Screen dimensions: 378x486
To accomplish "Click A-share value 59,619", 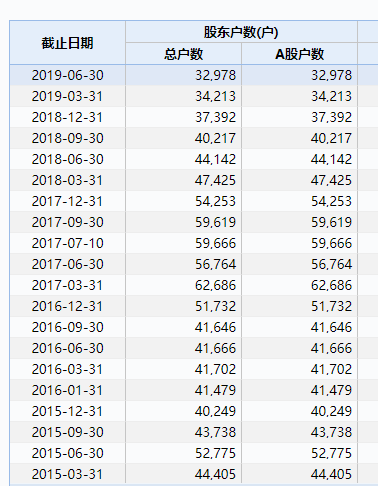I will (x=331, y=222).
